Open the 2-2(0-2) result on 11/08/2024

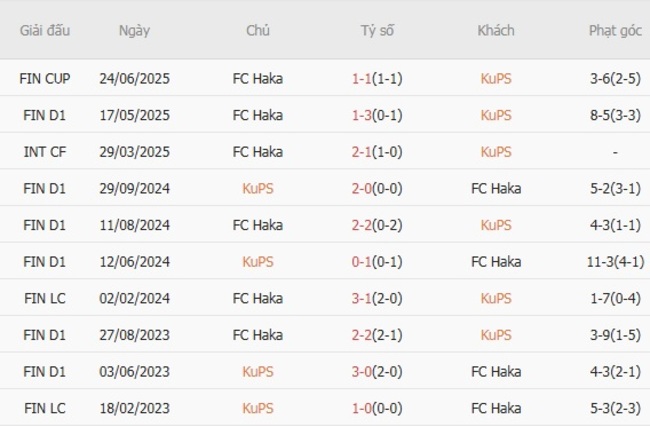(x=377, y=225)
